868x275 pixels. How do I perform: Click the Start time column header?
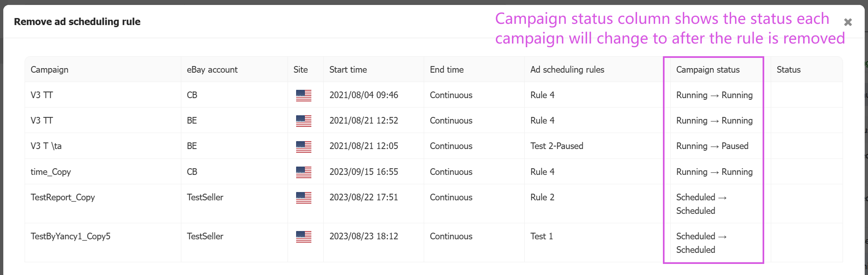tap(348, 70)
